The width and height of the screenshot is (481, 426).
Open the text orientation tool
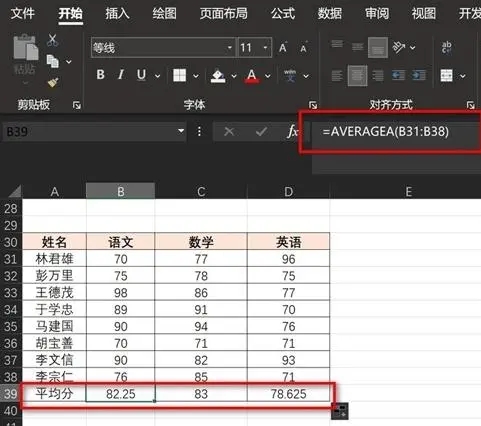tap(399, 47)
